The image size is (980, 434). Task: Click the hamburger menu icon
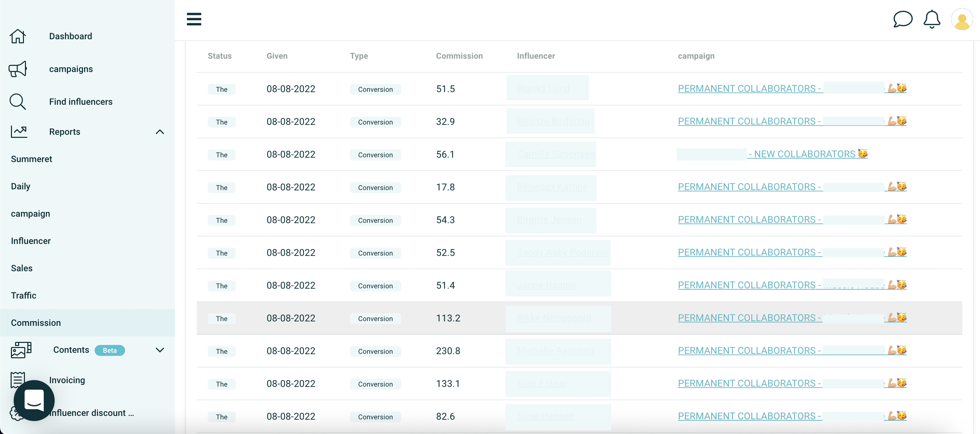click(194, 19)
